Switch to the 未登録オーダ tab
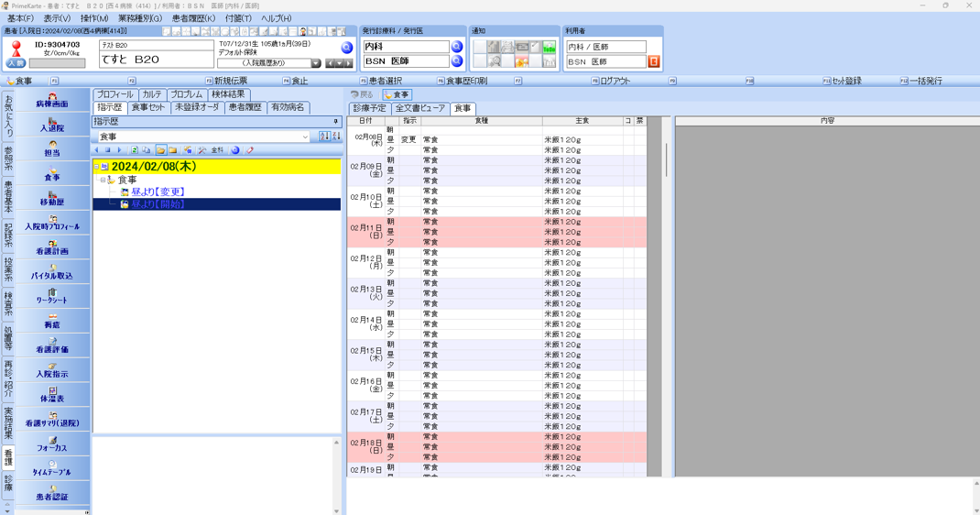Screen dimensions: 980x515 pos(197,107)
